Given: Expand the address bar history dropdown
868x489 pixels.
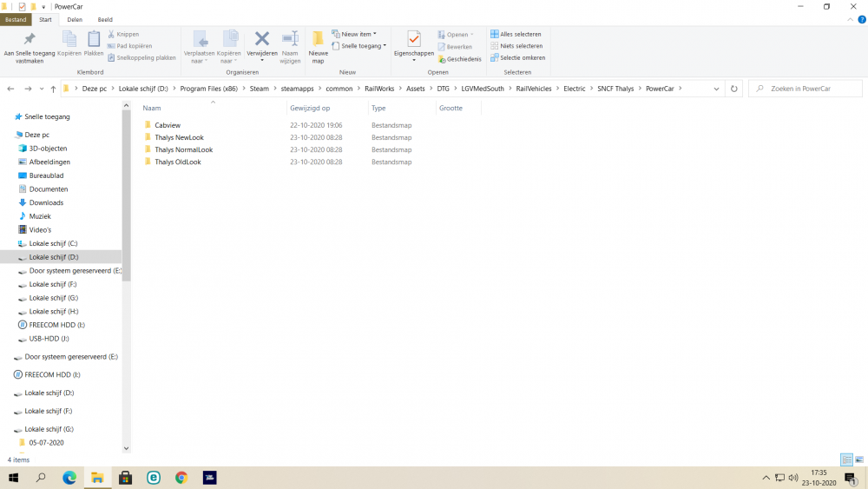Looking at the screenshot, I should (716, 89).
